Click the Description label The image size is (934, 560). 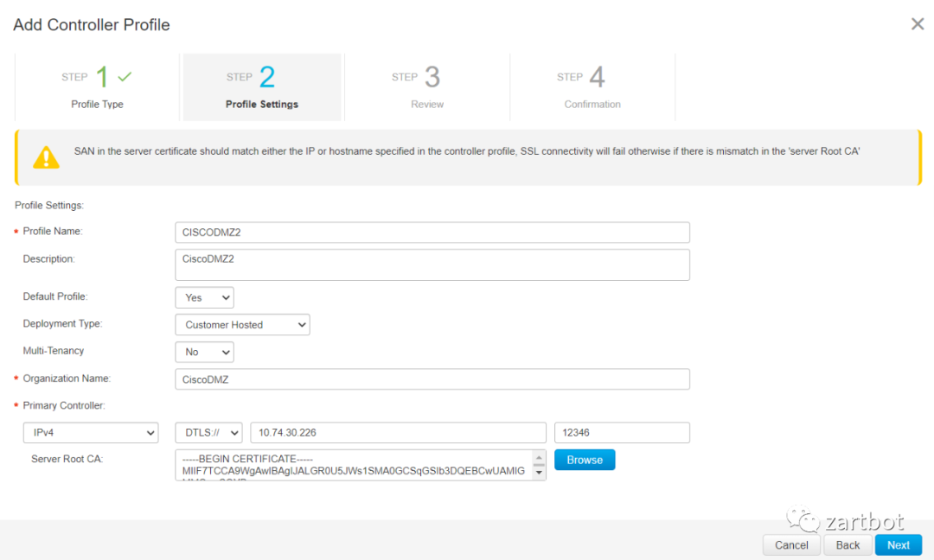point(48,259)
